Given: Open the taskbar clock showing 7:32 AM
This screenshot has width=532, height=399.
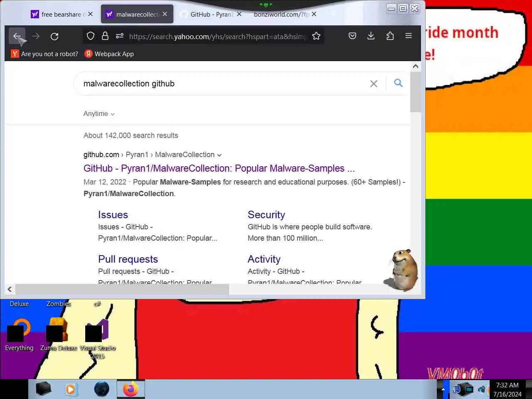Looking at the screenshot, I should point(507,389).
